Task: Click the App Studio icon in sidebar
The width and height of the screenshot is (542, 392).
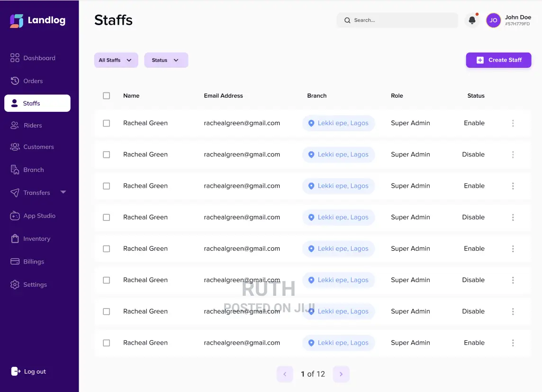Action: click(15, 216)
